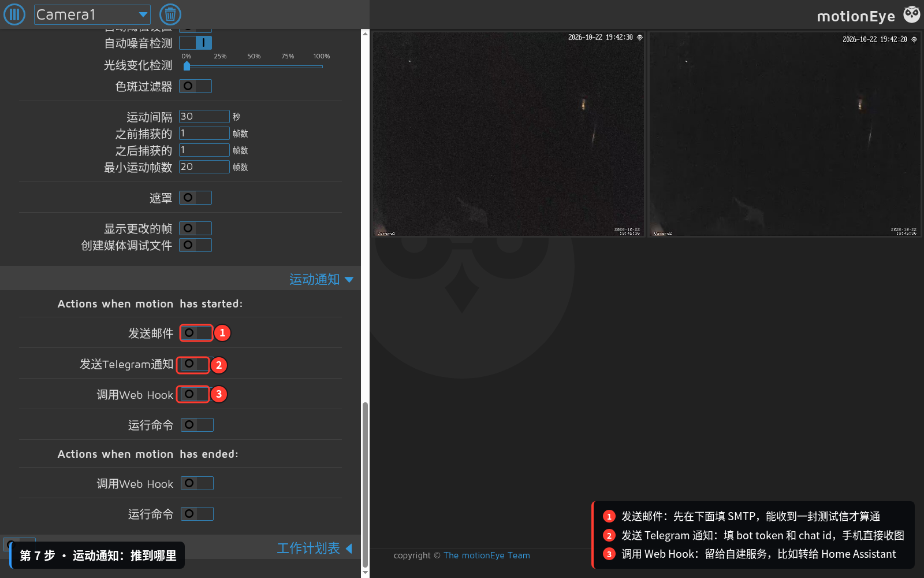
Task: Click the trash icon to remove camera
Action: (170, 14)
